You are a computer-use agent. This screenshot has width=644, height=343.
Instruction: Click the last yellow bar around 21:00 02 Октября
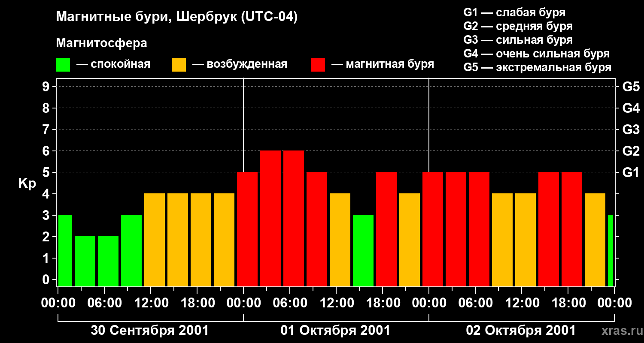(x=595, y=240)
